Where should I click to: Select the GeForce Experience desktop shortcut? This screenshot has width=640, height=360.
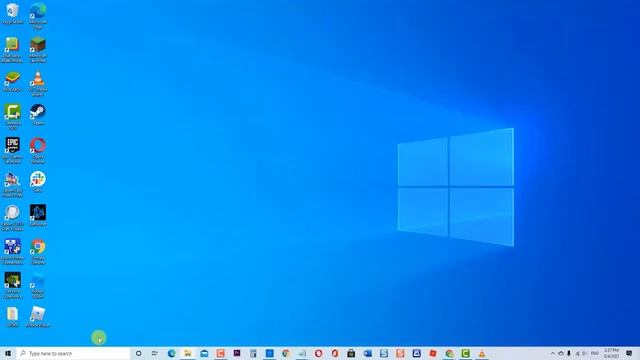pyautogui.click(x=12, y=285)
